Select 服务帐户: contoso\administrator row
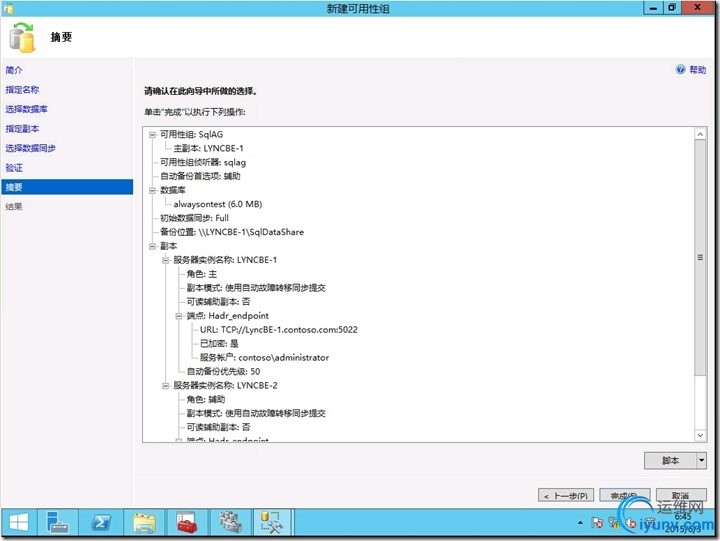The height and width of the screenshot is (541, 720). pyautogui.click(x=264, y=358)
